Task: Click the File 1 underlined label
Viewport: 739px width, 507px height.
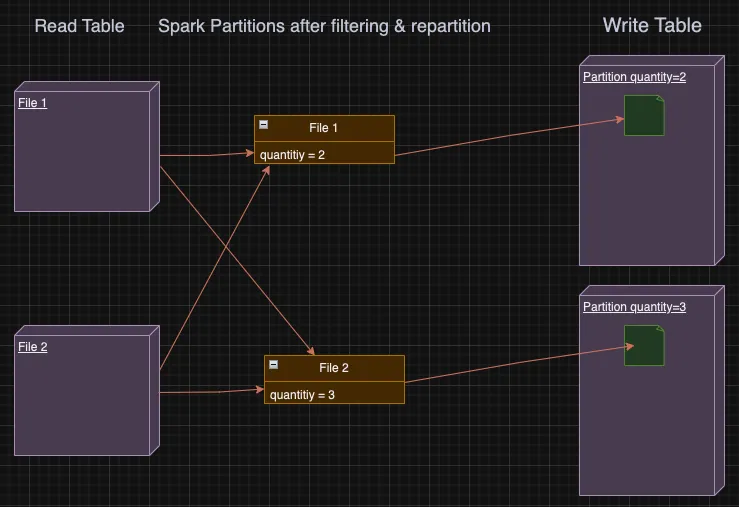Action: (33, 103)
